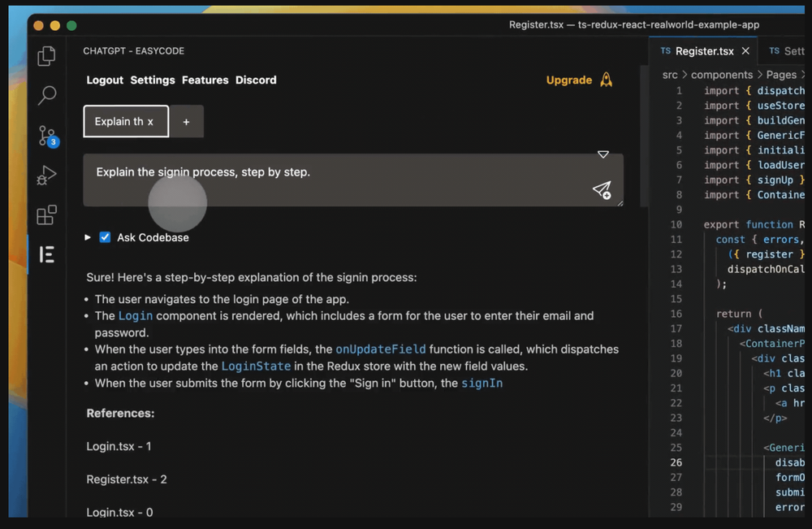Image resolution: width=812 pixels, height=529 pixels.
Task: Click the Upgrade link
Action: click(x=568, y=80)
